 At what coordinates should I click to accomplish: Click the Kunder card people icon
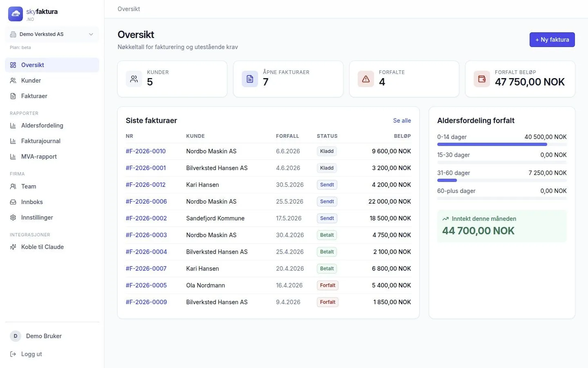(134, 79)
